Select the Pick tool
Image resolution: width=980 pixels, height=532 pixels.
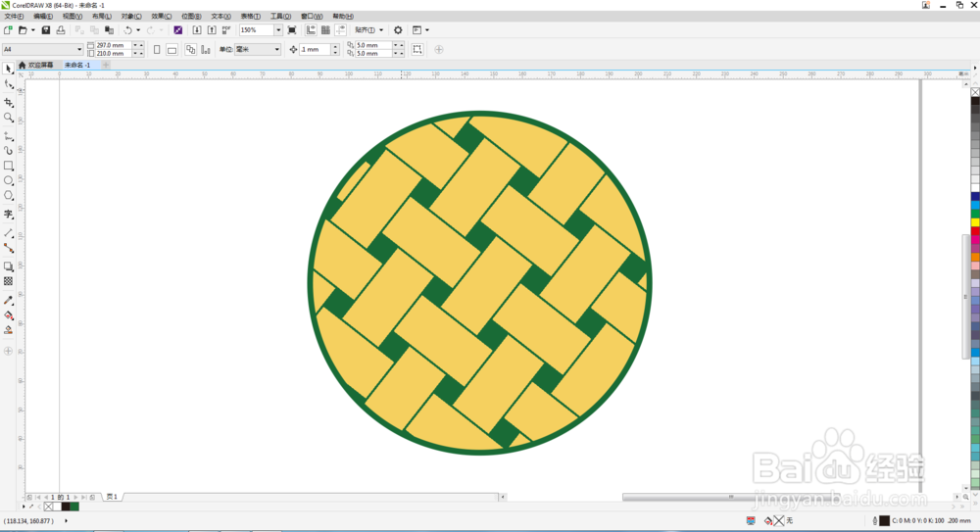pyautogui.click(x=8, y=69)
